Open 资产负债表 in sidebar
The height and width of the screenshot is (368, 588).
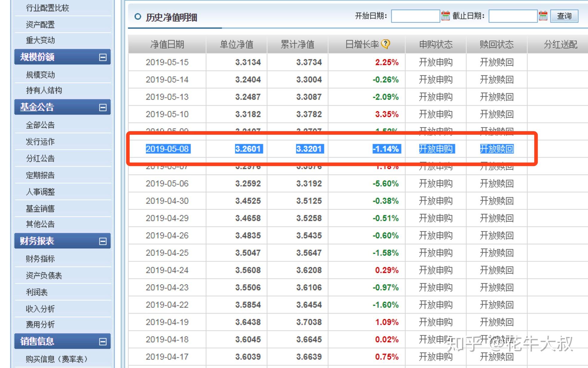(x=44, y=275)
